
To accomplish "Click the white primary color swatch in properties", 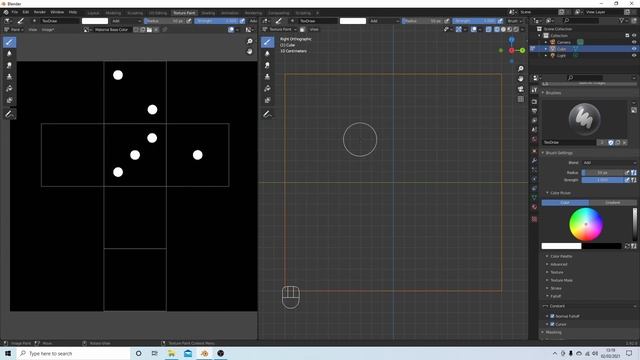I will click(x=561, y=246).
